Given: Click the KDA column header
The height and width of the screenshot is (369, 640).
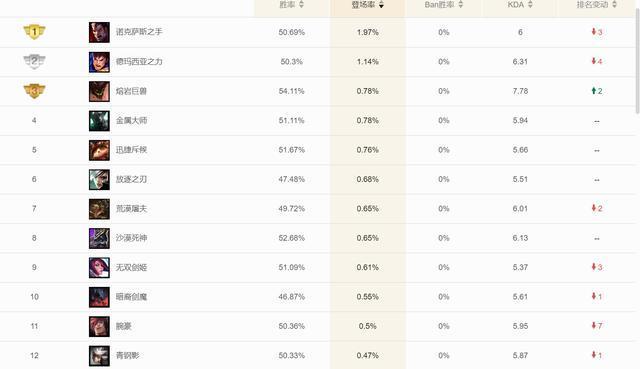Looking at the screenshot, I should click(x=520, y=4).
